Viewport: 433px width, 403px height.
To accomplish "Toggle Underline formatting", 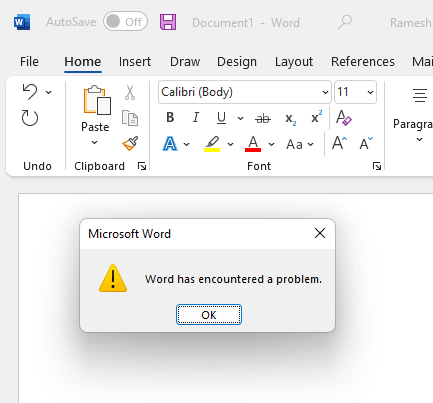I will [x=221, y=118].
